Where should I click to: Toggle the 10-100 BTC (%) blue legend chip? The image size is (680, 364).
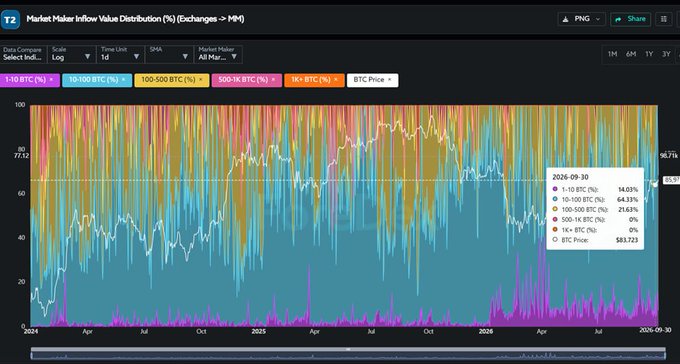click(x=97, y=80)
